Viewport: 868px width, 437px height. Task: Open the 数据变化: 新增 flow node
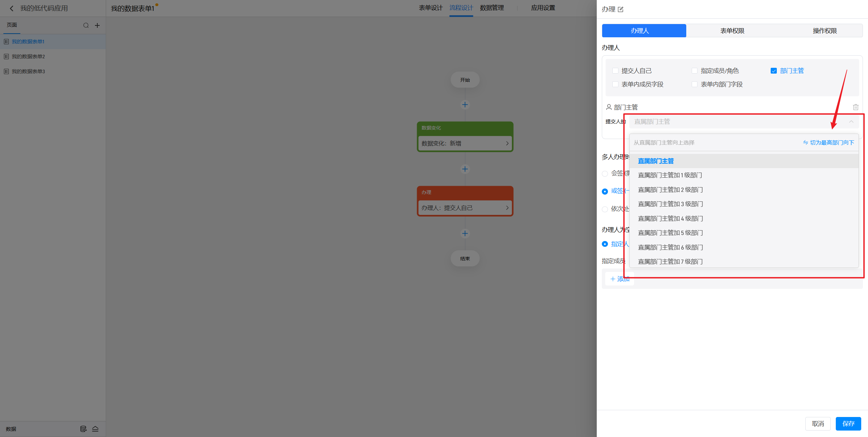[x=465, y=143]
